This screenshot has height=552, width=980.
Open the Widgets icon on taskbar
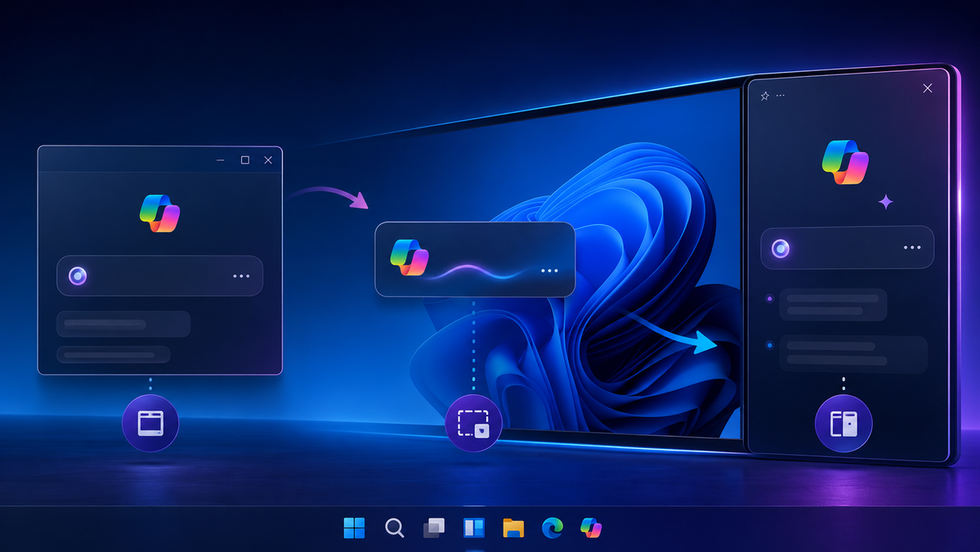[474, 527]
